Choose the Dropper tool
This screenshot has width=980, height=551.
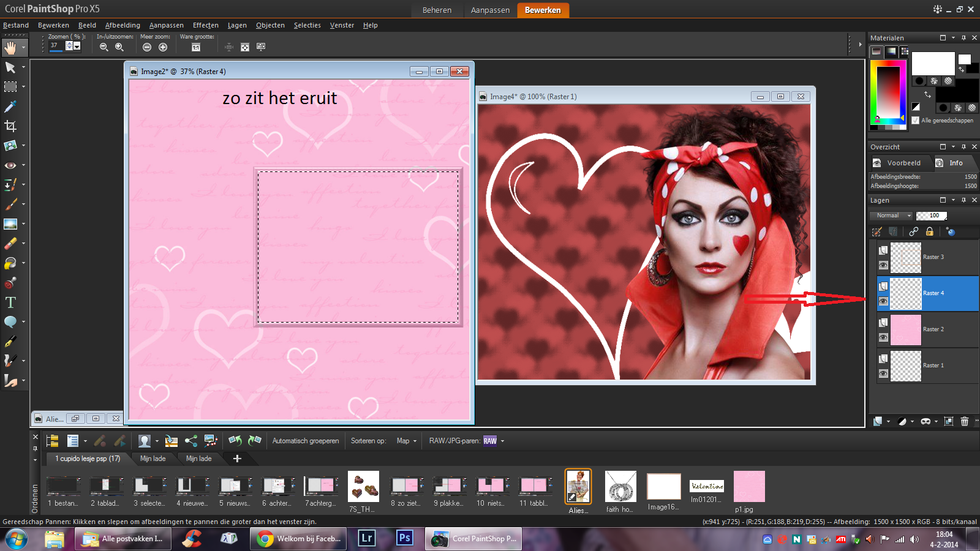[10, 107]
